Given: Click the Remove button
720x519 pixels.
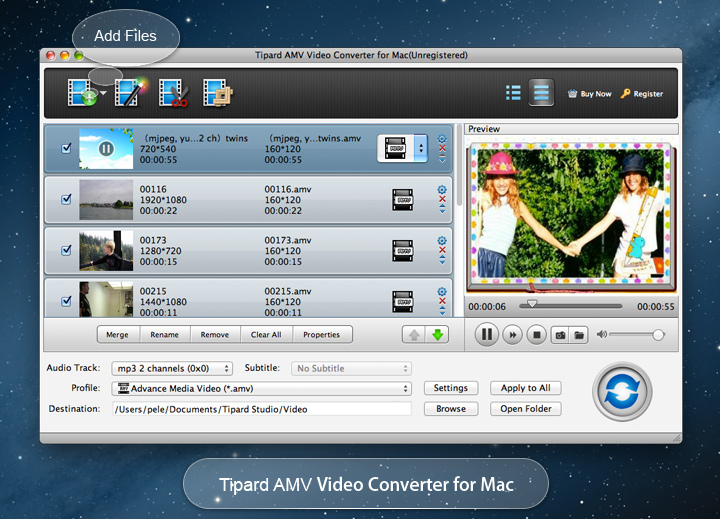Looking at the screenshot, I should click(x=215, y=334).
